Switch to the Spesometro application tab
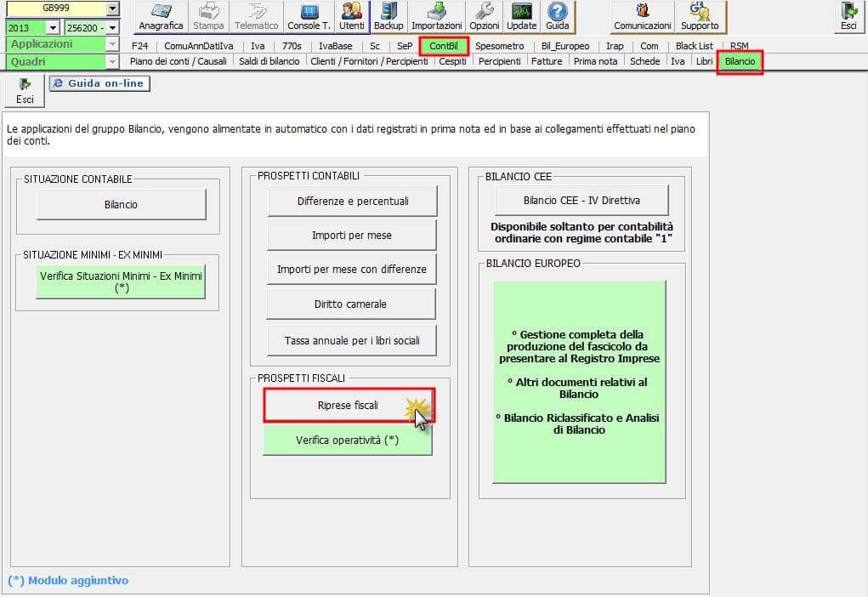The width and height of the screenshot is (868, 597). [499, 46]
